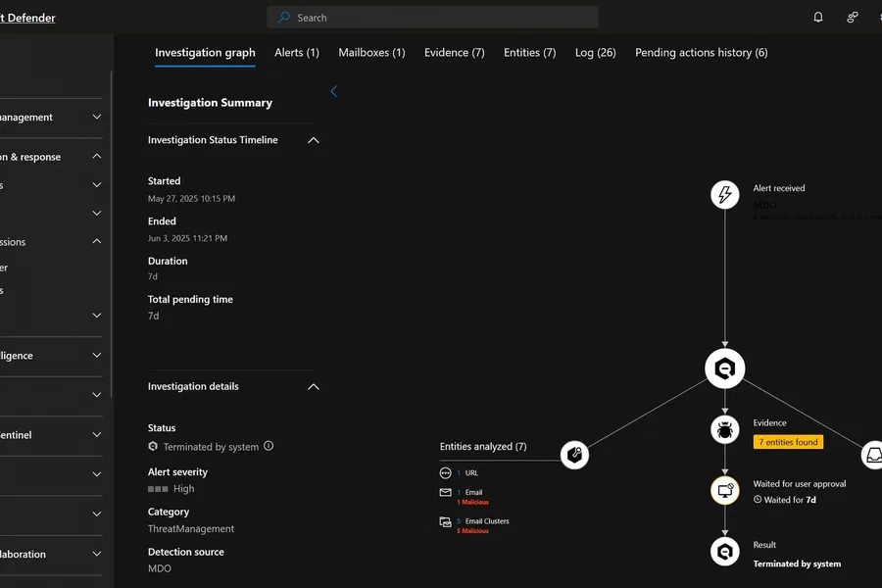
Task: Open the Alerts (1) tab
Action: (296, 52)
